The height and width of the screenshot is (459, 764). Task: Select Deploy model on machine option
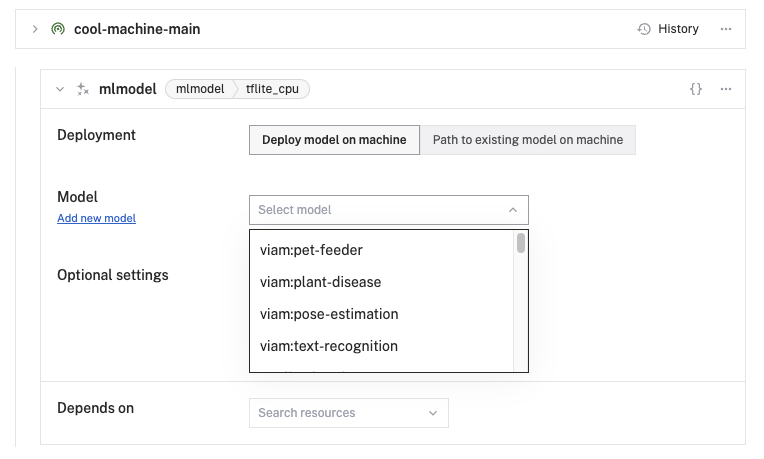pos(334,140)
